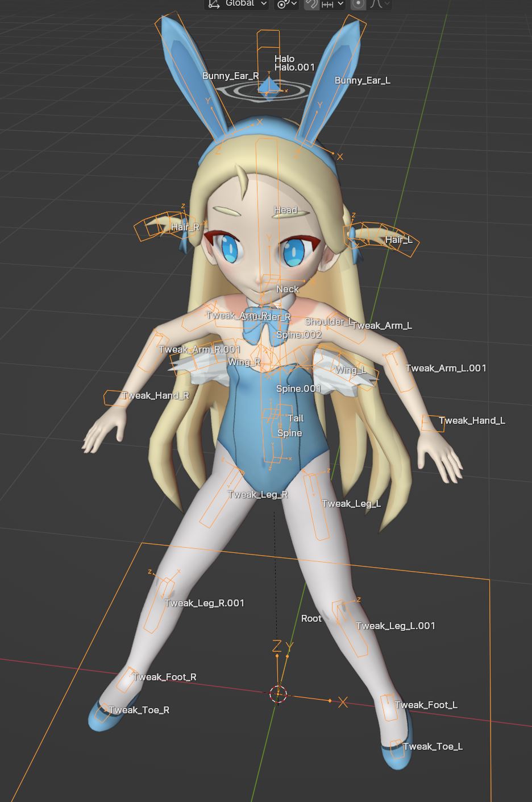This screenshot has height=802, width=532.
Task: Toggle the snap magnet button
Action: coord(311,4)
